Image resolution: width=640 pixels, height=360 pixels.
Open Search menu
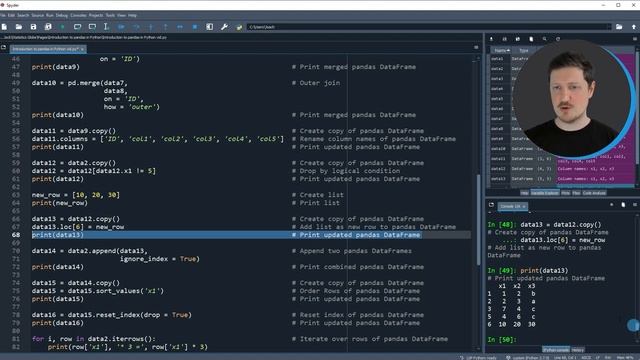23,16
